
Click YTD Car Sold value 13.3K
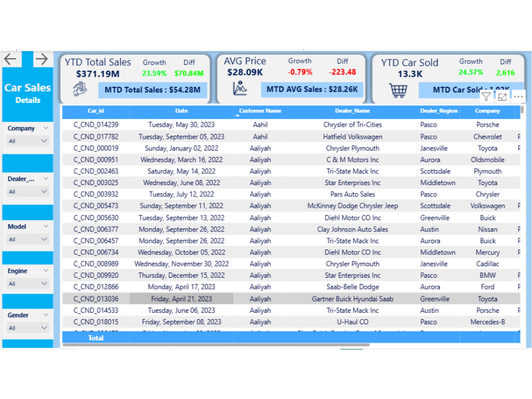(x=410, y=74)
